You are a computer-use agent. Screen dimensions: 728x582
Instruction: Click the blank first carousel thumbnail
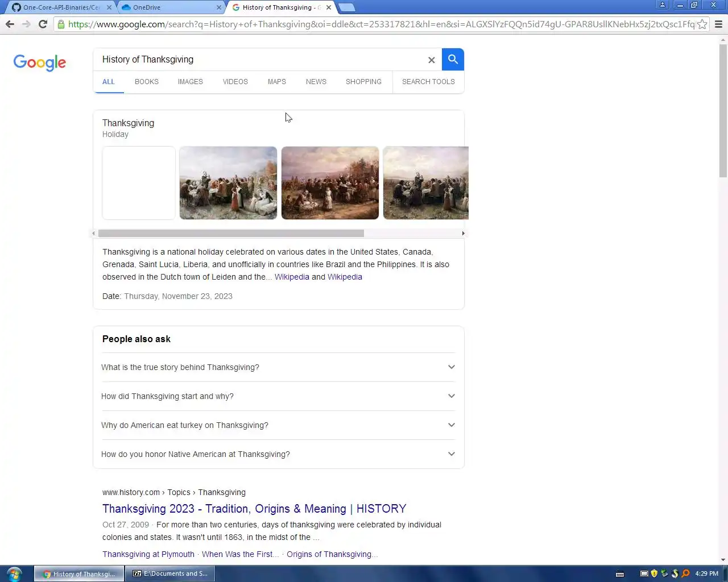pos(139,183)
